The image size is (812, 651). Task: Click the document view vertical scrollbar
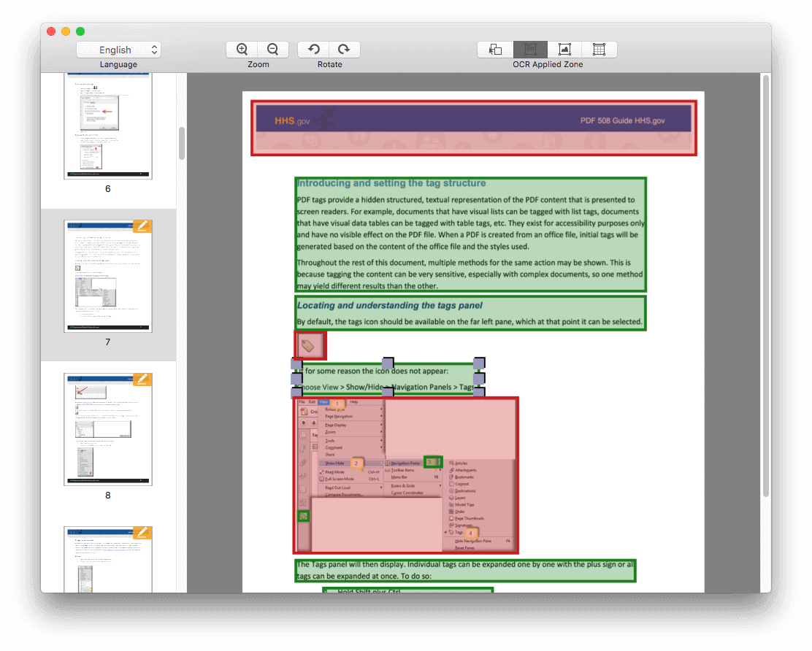765,285
